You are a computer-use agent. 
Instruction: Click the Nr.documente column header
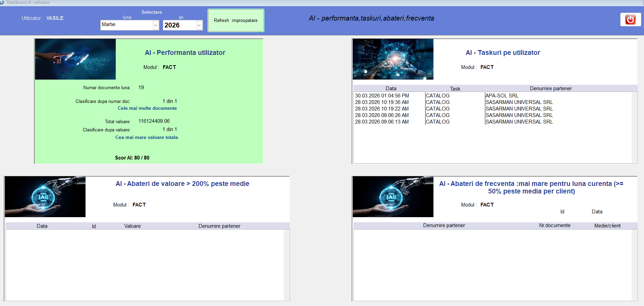(554, 225)
